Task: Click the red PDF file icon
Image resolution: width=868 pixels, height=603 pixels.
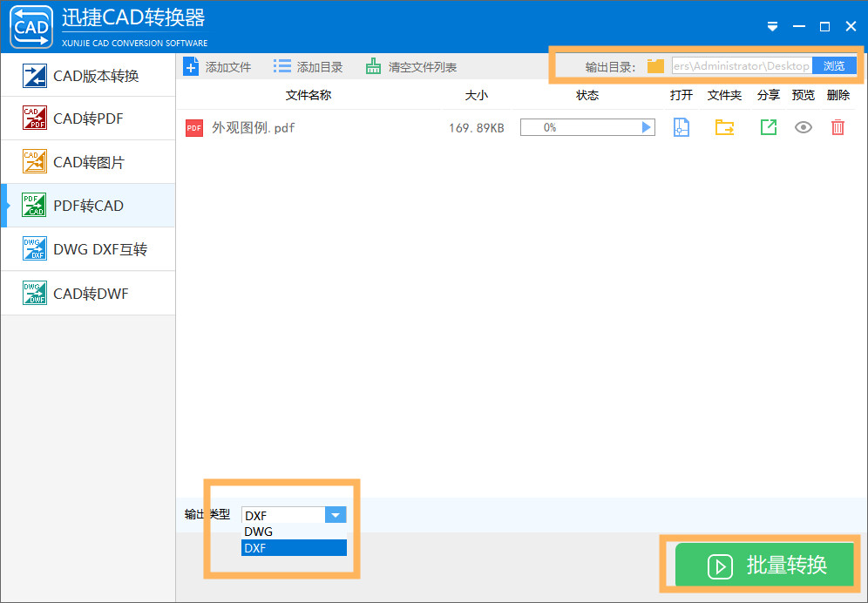Action: 193,128
